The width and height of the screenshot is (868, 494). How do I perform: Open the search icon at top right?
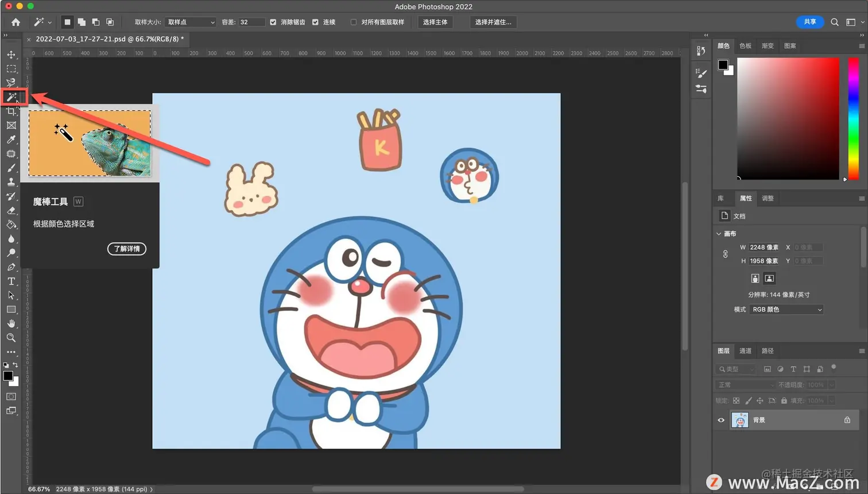point(835,22)
